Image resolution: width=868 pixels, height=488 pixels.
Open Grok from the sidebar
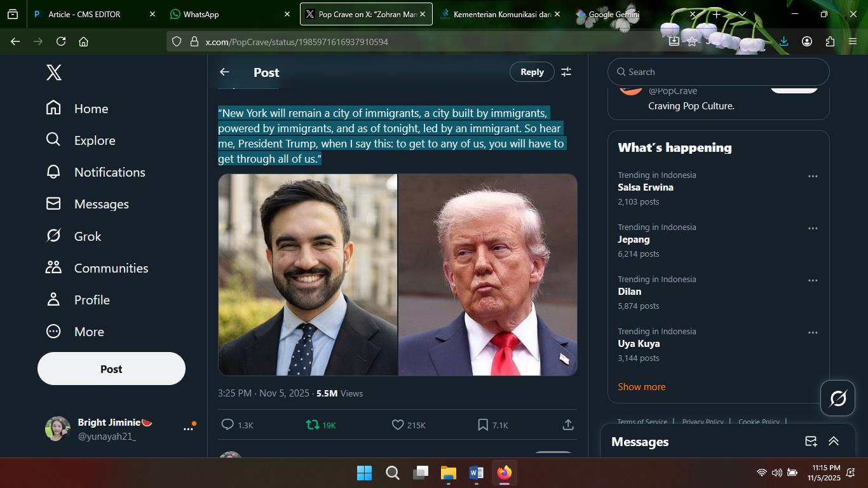pos(73,236)
